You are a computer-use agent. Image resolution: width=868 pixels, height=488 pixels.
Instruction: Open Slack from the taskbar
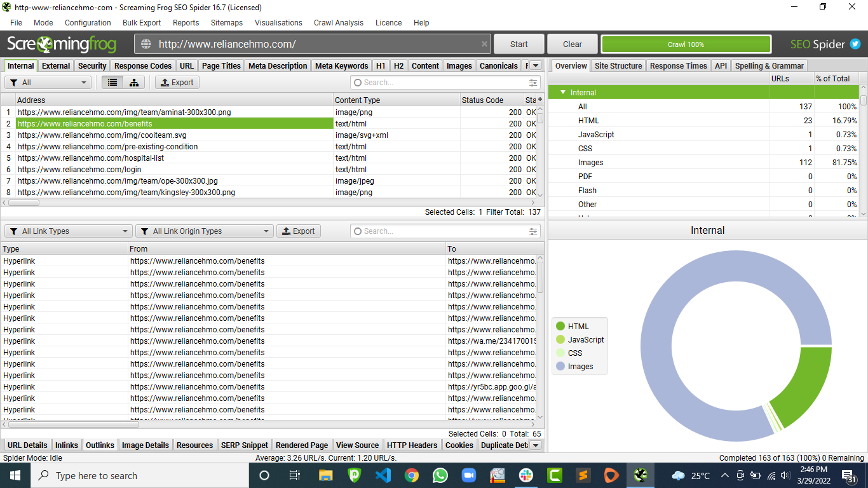pyautogui.click(x=526, y=475)
